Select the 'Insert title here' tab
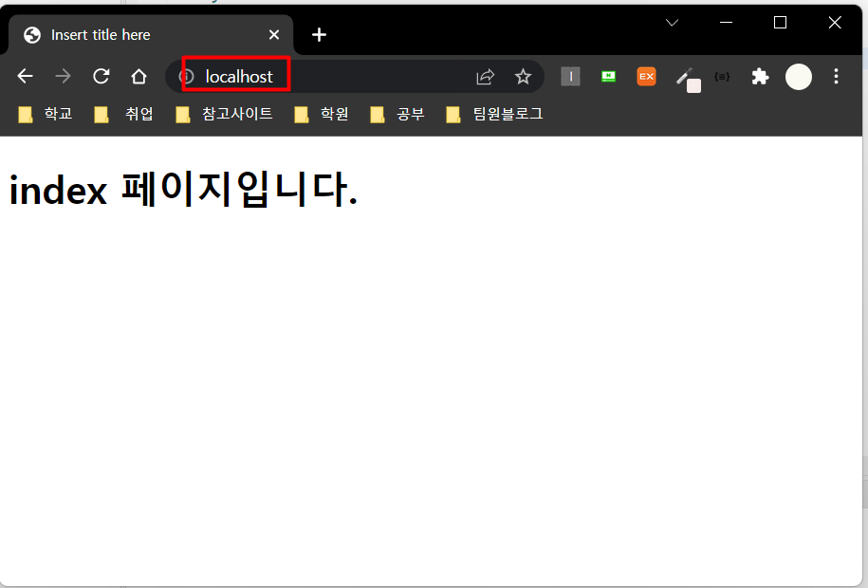Viewport: 868px width, 588px height. (151, 35)
